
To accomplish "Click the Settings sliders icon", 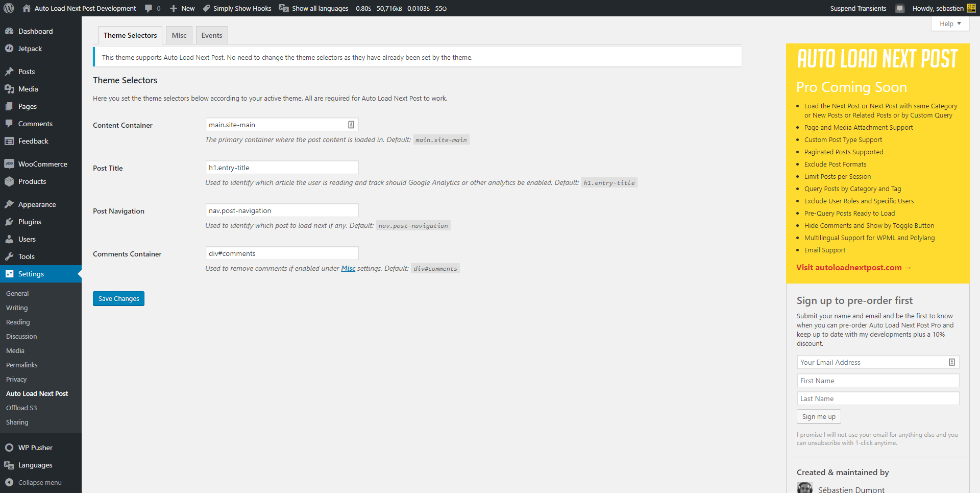I will [9, 274].
